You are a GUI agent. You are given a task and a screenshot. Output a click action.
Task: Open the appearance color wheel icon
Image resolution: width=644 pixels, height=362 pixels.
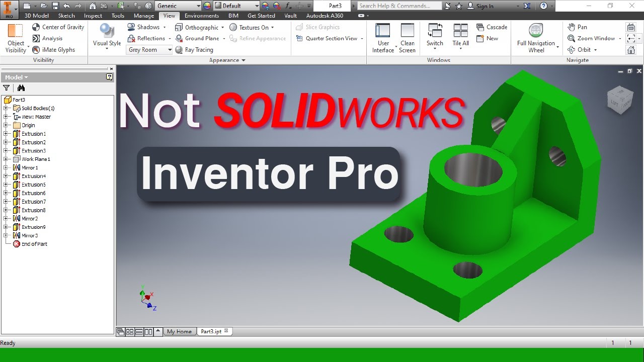point(207,6)
